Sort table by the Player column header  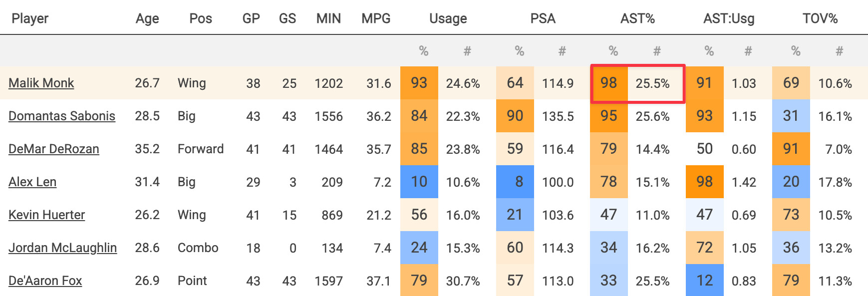point(30,18)
